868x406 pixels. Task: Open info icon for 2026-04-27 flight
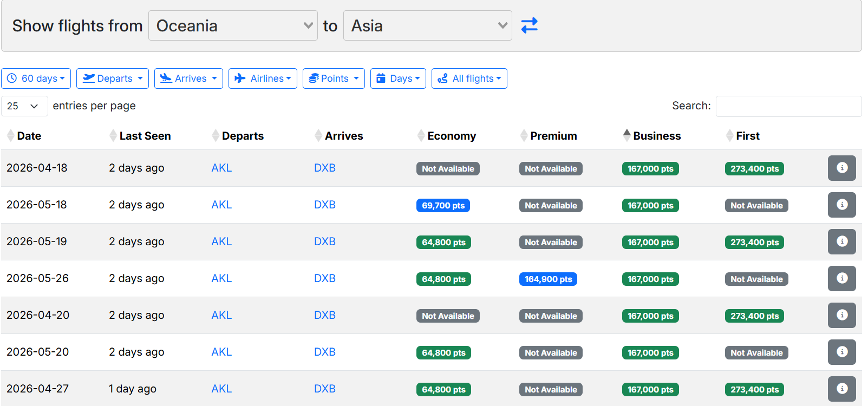tap(841, 389)
